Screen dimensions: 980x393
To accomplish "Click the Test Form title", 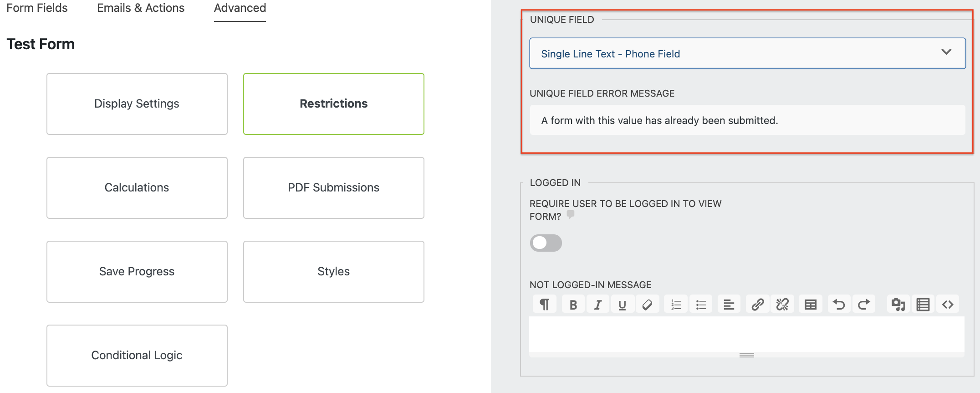I will coord(41,44).
